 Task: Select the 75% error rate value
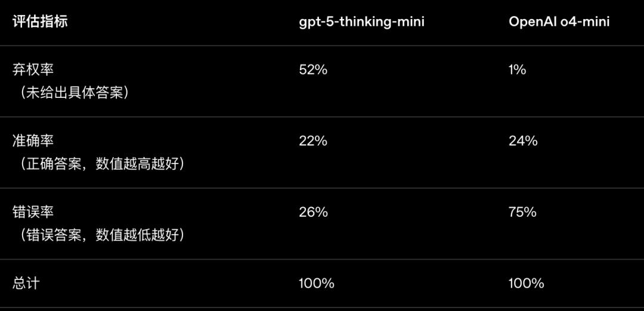522,213
